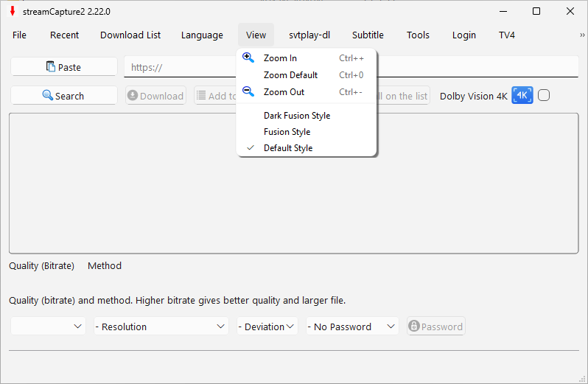Choose Zoom Default from View menu
Image resolution: width=588 pixels, height=384 pixels.
tap(306, 74)
